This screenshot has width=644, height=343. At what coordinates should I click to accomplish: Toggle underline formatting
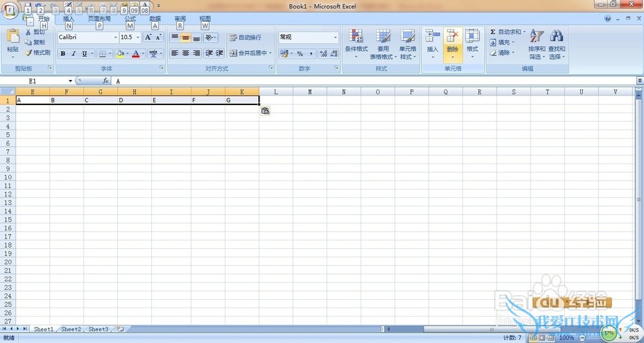tap(84, 54)
